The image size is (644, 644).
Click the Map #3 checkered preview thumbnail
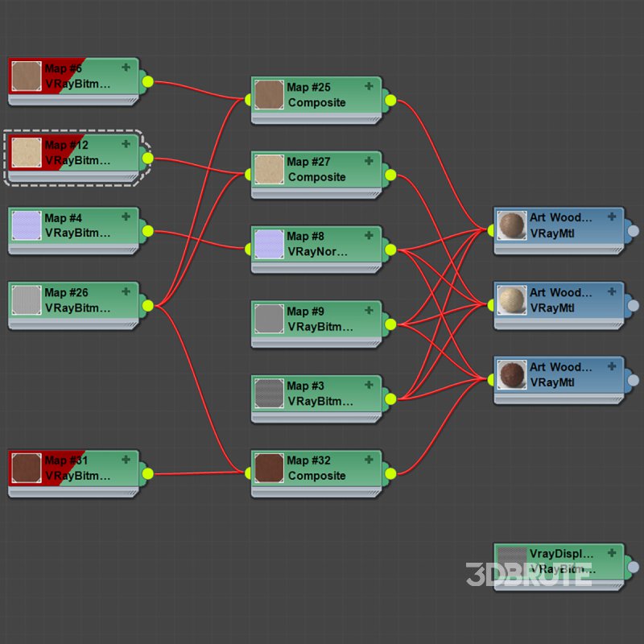click(269, 393)
